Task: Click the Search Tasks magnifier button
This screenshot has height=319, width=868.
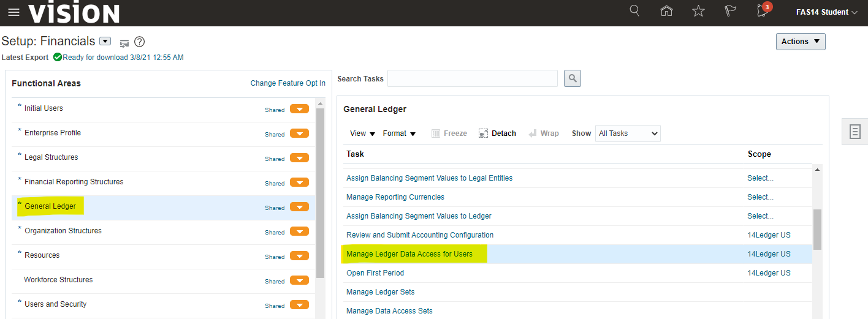Action: point(572,78)
